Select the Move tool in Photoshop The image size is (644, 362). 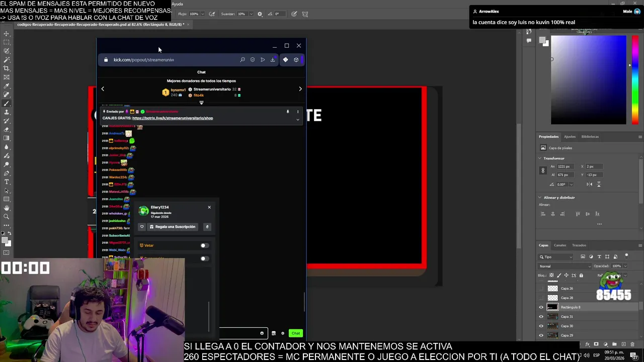click(7, 34)
